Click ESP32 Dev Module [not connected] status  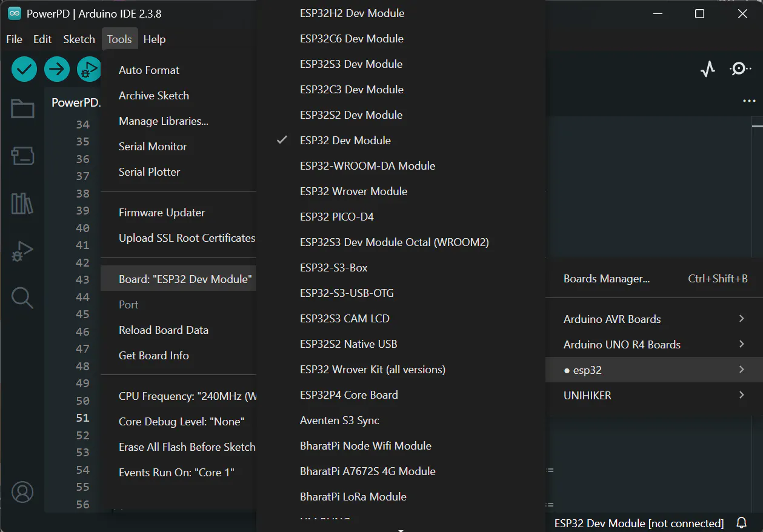[639, 523]
